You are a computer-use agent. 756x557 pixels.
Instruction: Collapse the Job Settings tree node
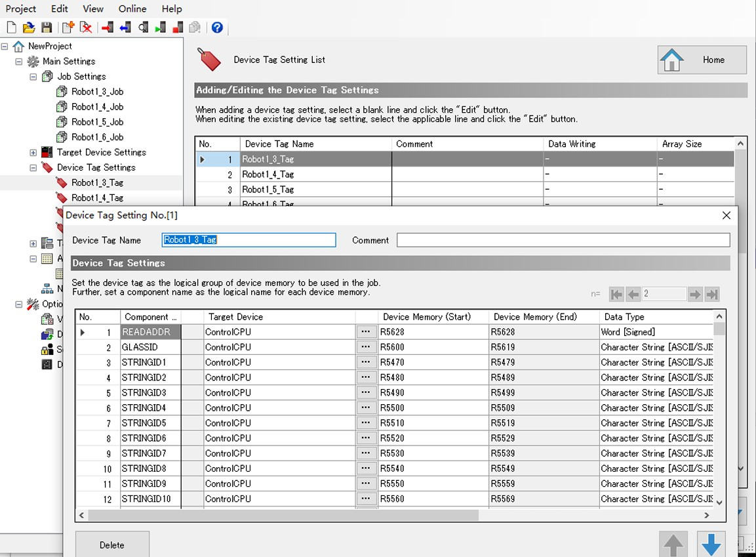tap(33, 77)
